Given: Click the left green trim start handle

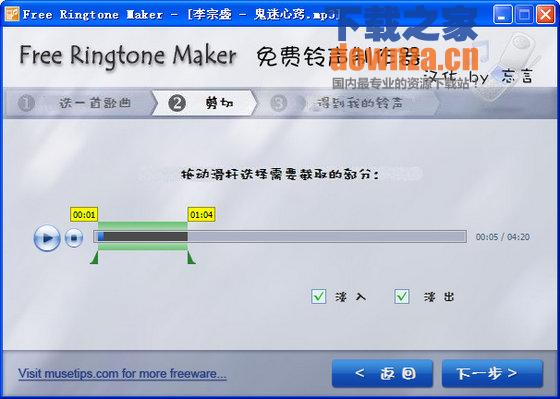Looking at the screenshot, I should coord(94,258).
